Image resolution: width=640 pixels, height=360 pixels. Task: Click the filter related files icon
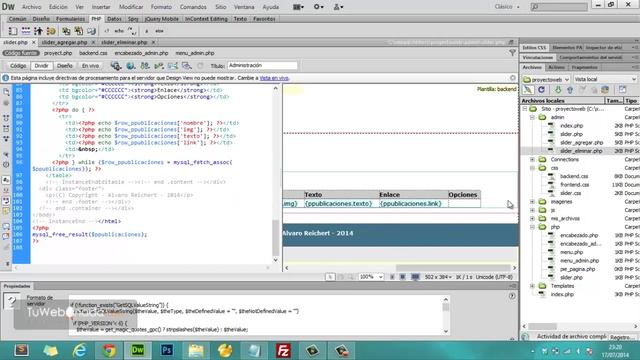(512, 53)
